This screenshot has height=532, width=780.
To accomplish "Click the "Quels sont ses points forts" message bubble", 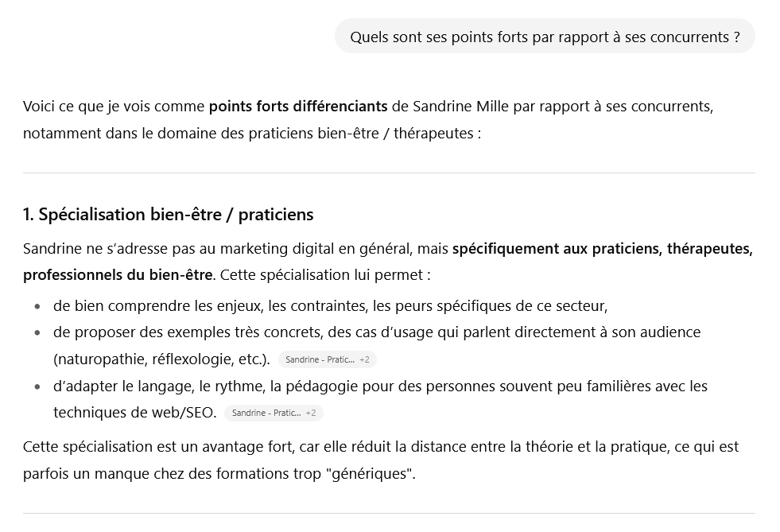I will 545,37.
